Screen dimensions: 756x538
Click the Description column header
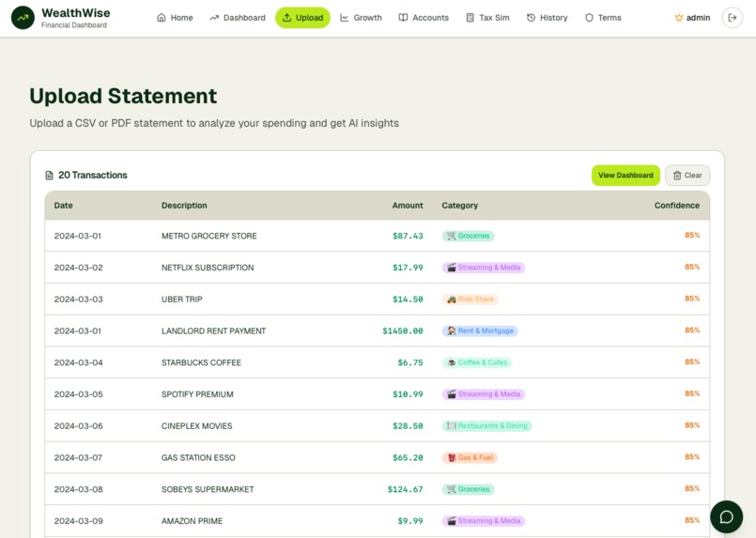(x=184, y=206)
